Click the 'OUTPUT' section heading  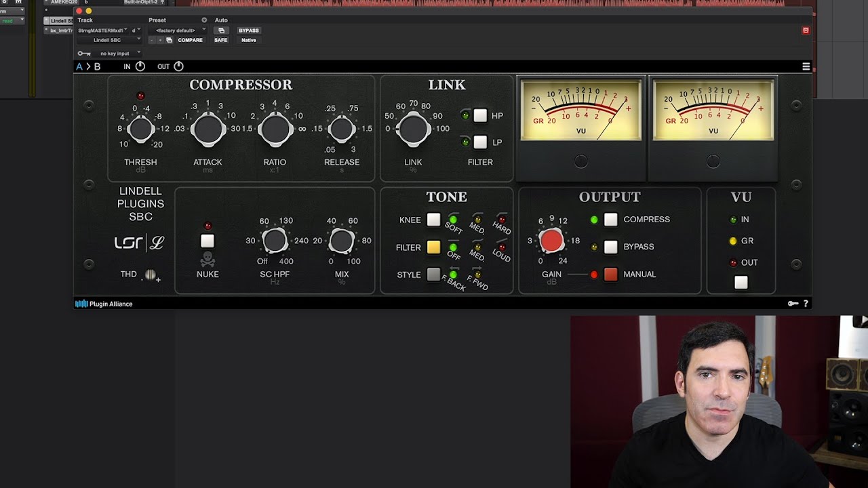pos(610,197)
